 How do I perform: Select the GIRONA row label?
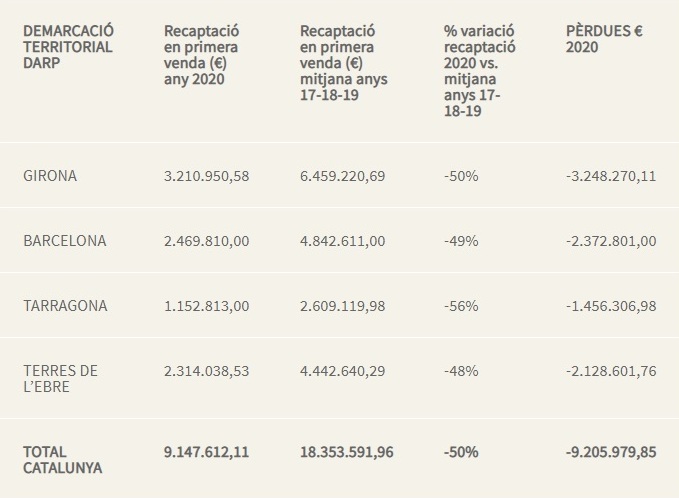click(x=50, y=176)
